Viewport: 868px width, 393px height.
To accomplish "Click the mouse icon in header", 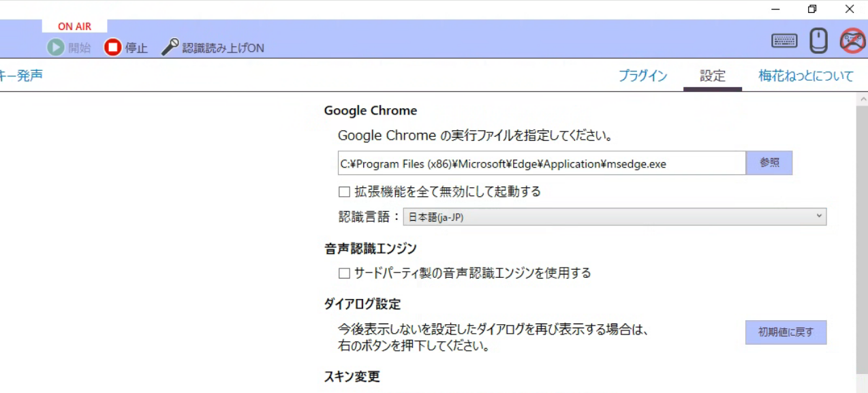I will pos(818,41).
